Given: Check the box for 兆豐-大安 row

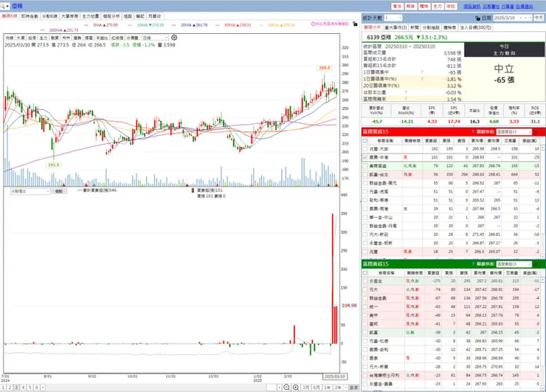Looking at the screenshot, I should pos(365,149).
